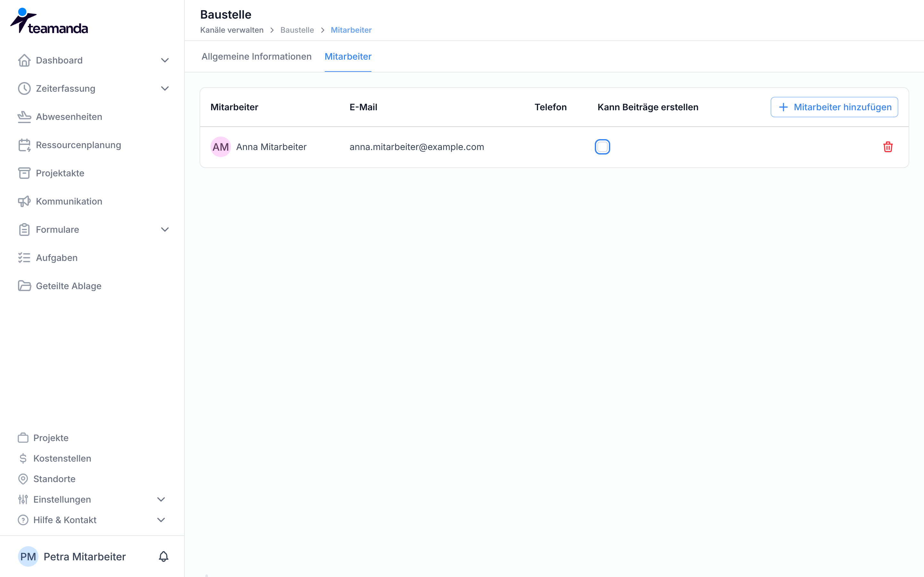Expand the Zeiterfassung submenu chevron
Viewport: 924px width, 577px height.
(x=165, y=88)
